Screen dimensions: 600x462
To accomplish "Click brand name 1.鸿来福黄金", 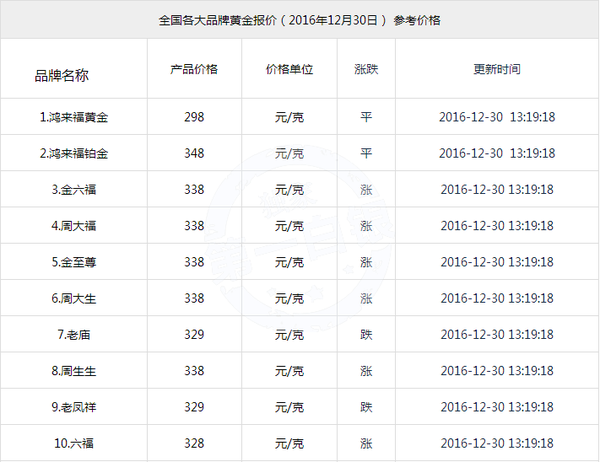I will pyautogui.click(x=74, y=117).
